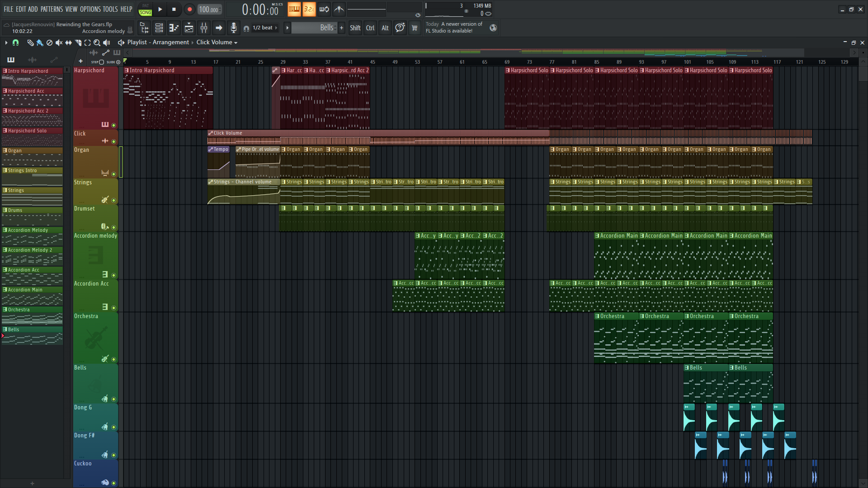Select the Playback speaker tool
Image resolution: width=868 pixels, height=488 pixels.
pyautogui.click(x=107, y=42)
